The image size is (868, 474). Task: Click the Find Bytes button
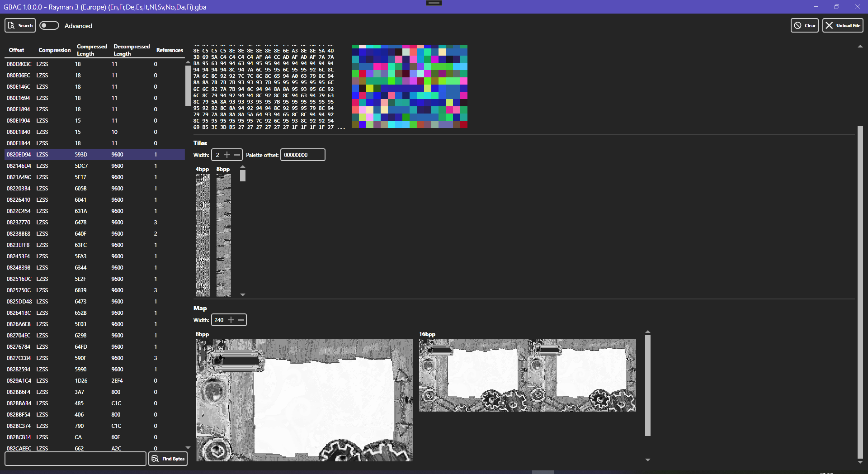(x=168, y=459)
